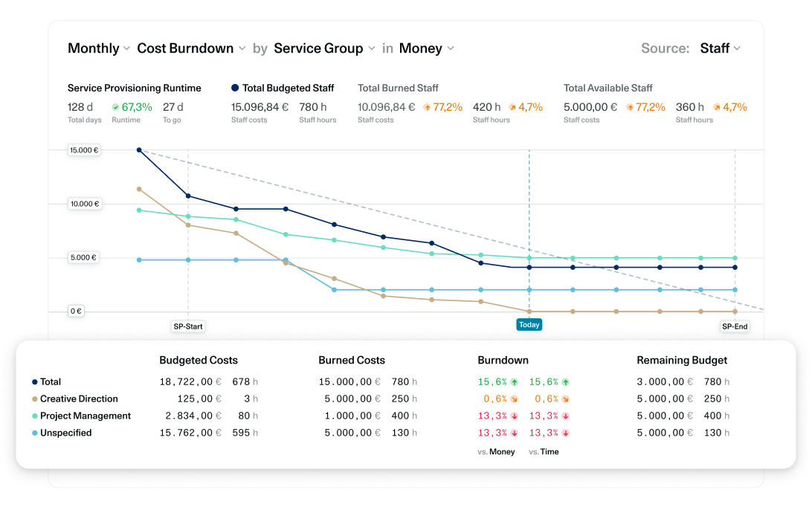
Task: Click the 18,722,00 € Total budgeted cost
Action: [190, 382]
